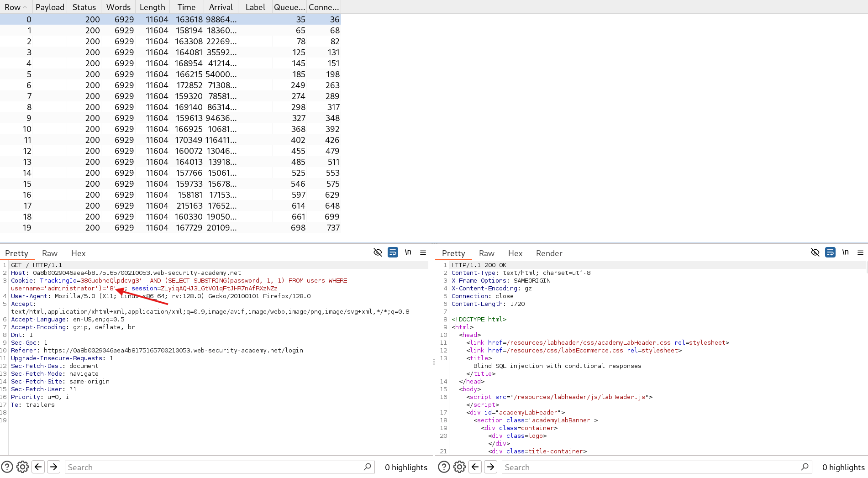Select result row 6 with time 172852
The image size is (868, 478).
click(170, 85)
